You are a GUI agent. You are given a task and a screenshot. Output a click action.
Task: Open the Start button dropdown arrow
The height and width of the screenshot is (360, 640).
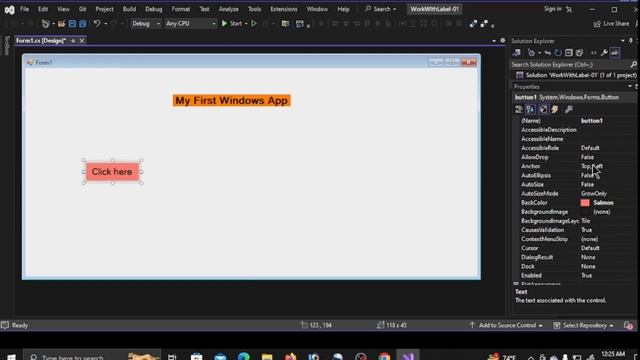[x=246, y=24]
